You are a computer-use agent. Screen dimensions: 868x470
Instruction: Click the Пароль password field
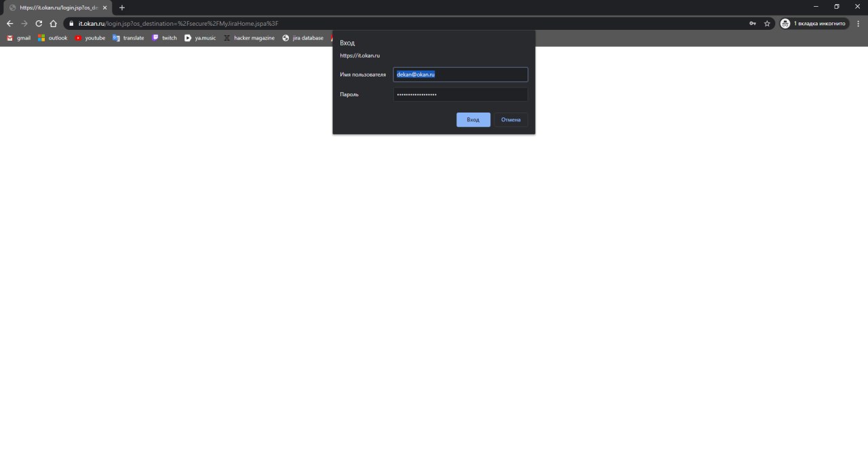(x=460, y=94)
